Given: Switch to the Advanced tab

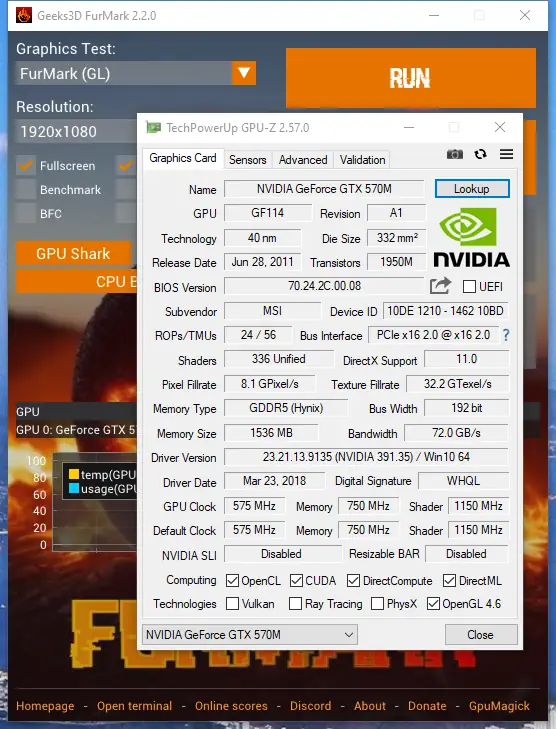Looking at the screenshot, I should (303, 160).
